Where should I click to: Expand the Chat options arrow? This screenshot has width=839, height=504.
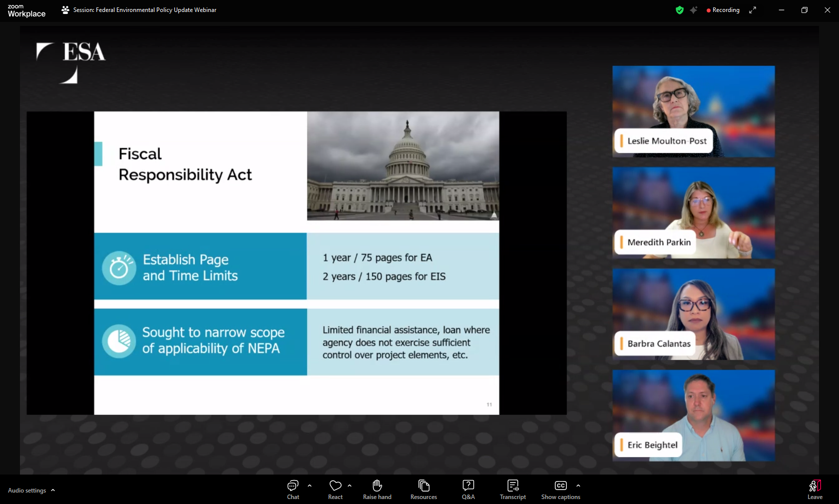click(310, 486)
